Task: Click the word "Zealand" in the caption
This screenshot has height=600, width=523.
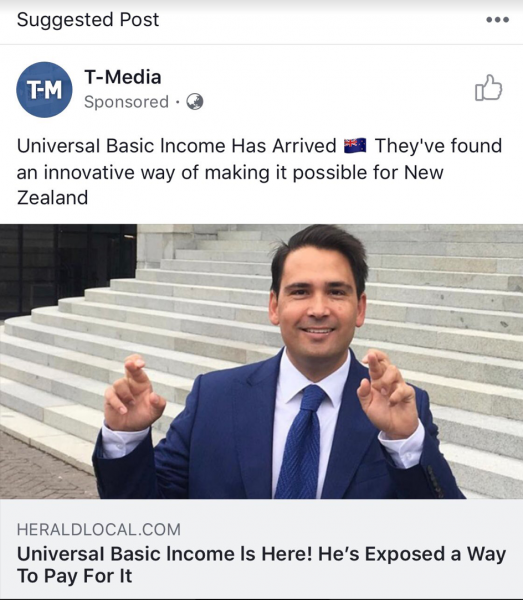Action: [52, 198]
